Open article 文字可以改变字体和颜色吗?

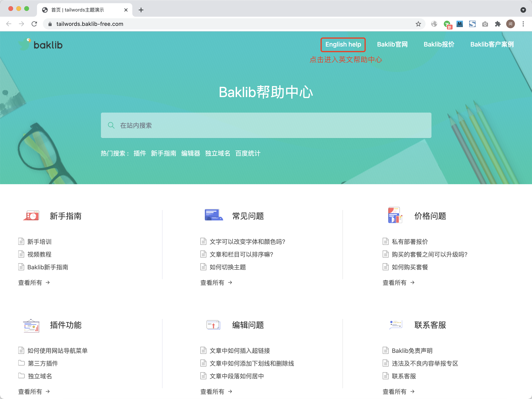coord(247,241)
